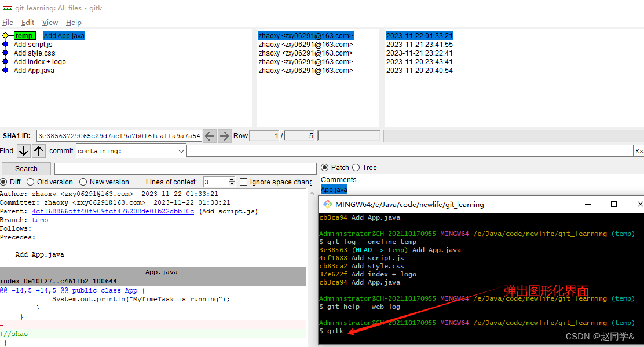Click the commit node for Add style.css

[x=5, y=53]
